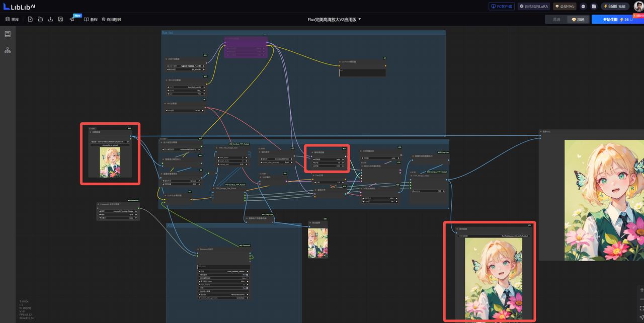Click the 保存图像 filename prefix field
The image size is (644, 323).
494,235
